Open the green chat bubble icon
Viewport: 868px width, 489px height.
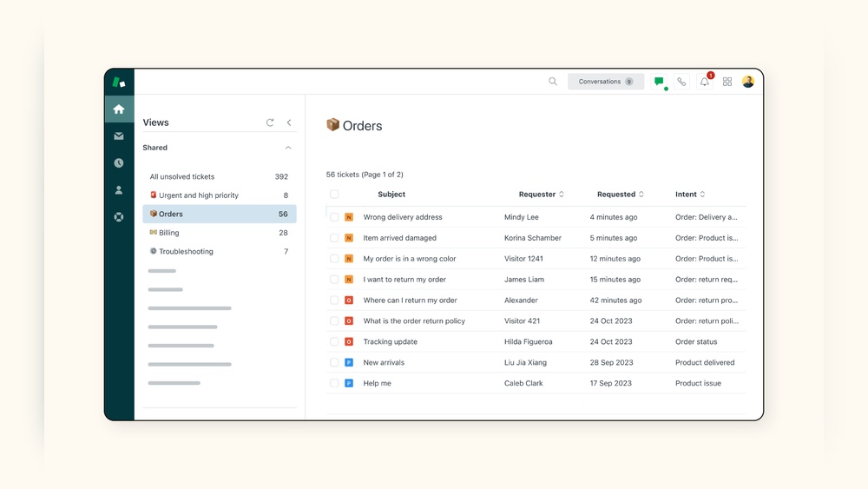659,82
